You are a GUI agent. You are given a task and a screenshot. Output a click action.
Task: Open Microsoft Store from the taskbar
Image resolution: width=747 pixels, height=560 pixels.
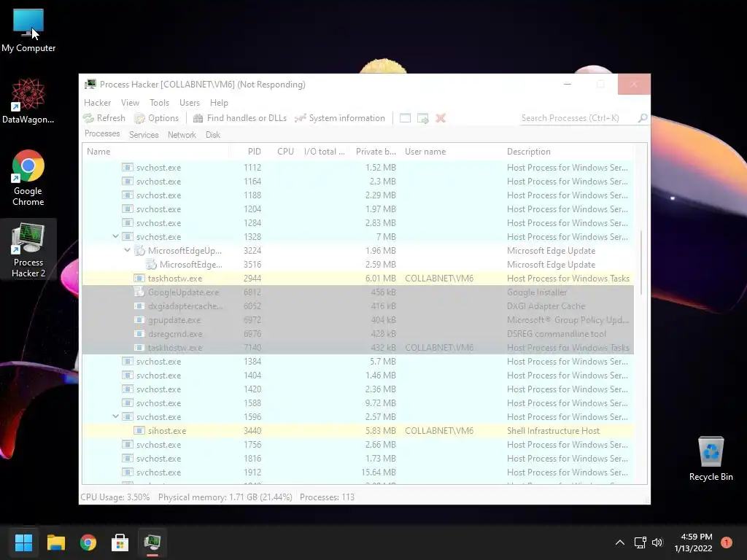(x=120, y=542)
